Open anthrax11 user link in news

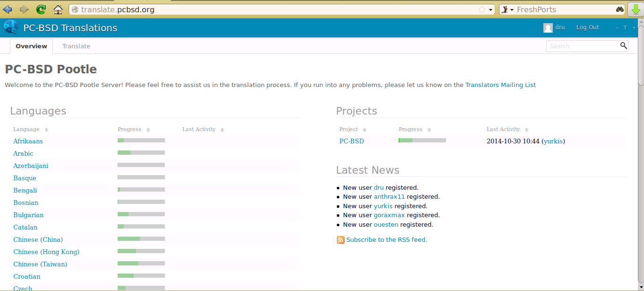coord(389,196)
